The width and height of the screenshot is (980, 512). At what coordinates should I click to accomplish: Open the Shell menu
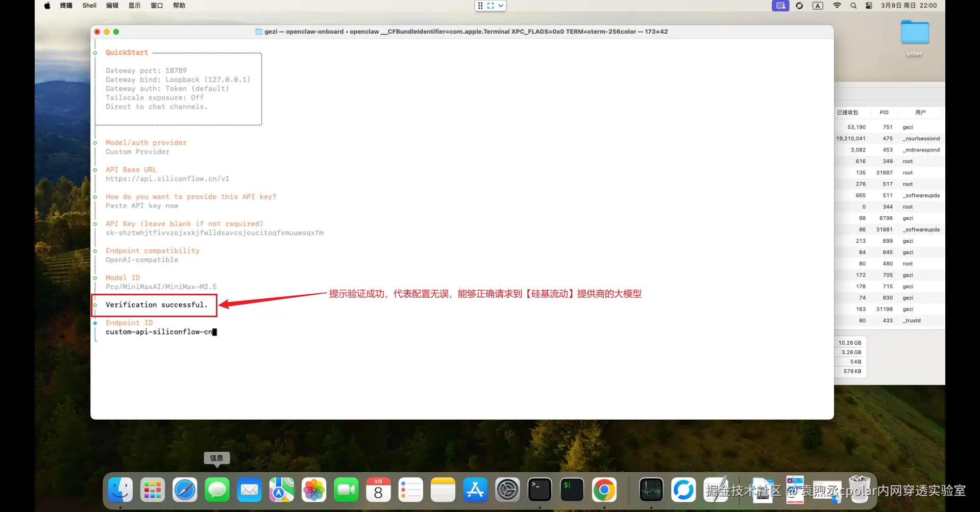point(89,6)
